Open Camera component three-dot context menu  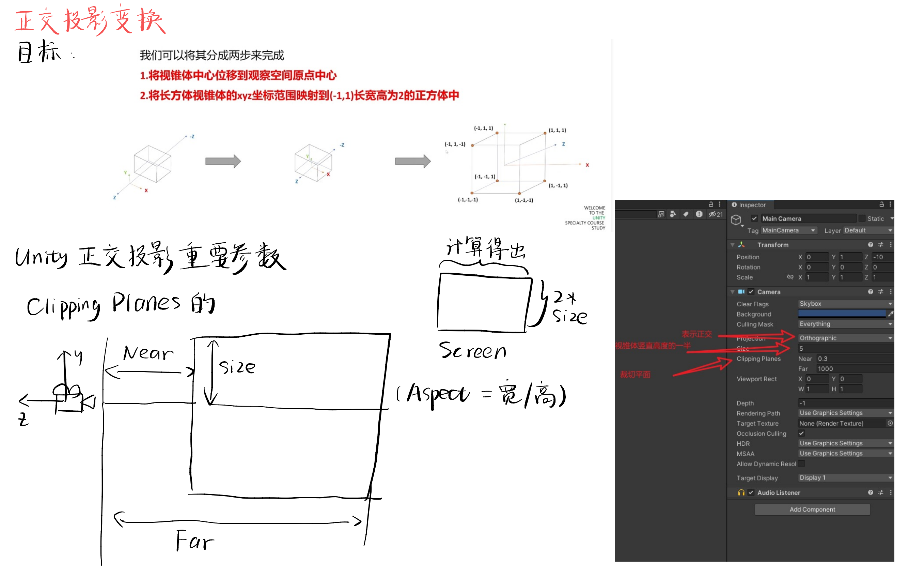(x=890, y=292)
